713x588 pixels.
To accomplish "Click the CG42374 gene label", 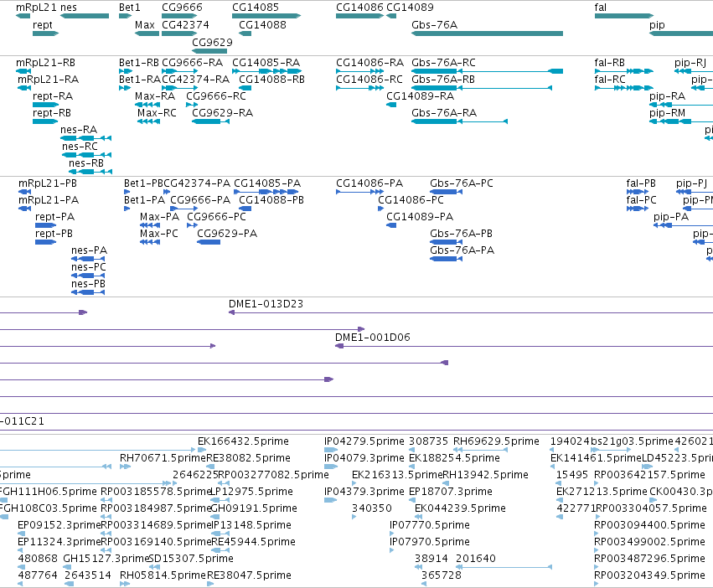I will point(185,25).
